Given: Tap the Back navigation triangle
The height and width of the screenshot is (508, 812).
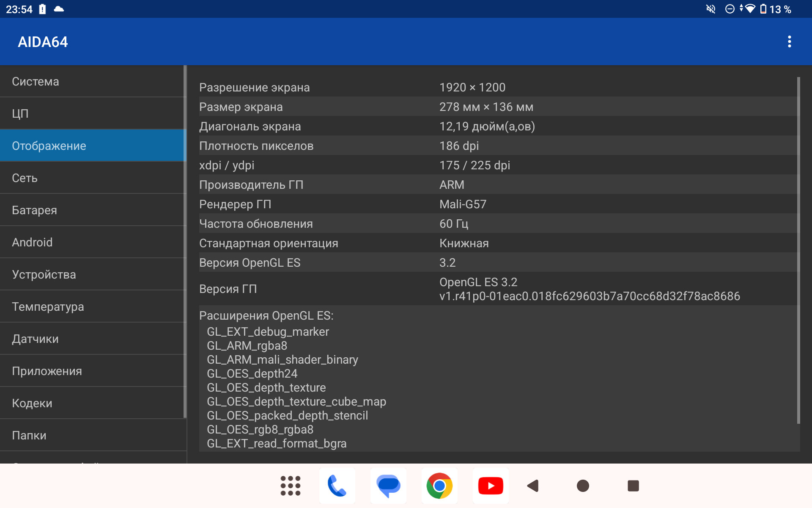Looking at the screenshot, I should (x=533, y=486).
